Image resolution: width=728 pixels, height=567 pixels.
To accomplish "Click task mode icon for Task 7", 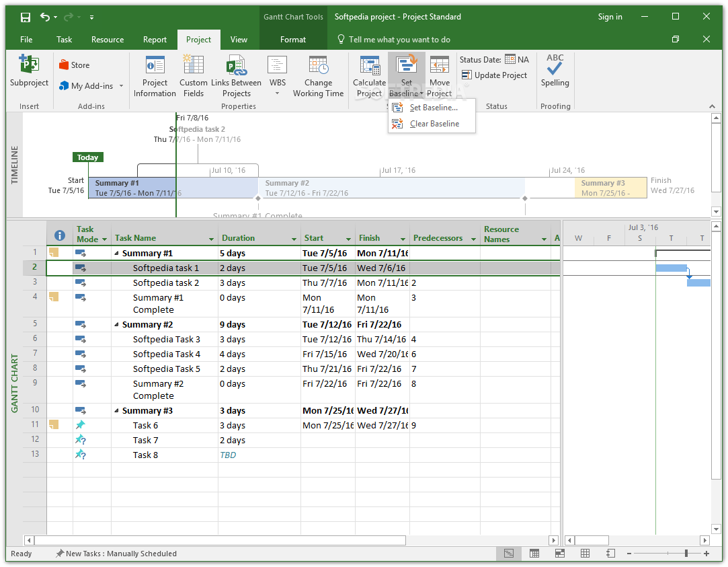I will [80, 440].
